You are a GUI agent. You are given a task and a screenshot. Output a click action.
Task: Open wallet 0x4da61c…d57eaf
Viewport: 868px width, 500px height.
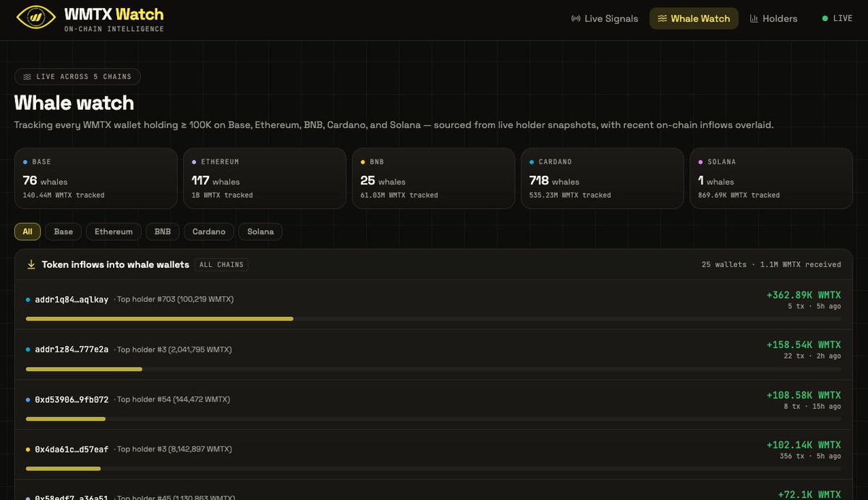(x=72, y=449)
